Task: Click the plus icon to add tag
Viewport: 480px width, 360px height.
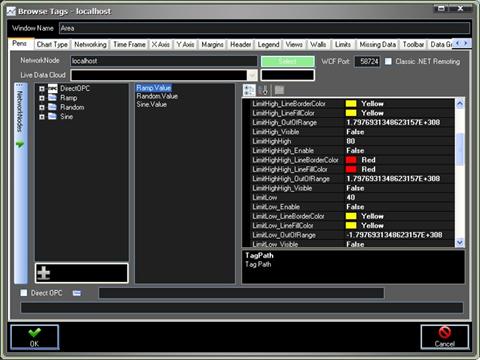Action: click(x=44, y=273)
